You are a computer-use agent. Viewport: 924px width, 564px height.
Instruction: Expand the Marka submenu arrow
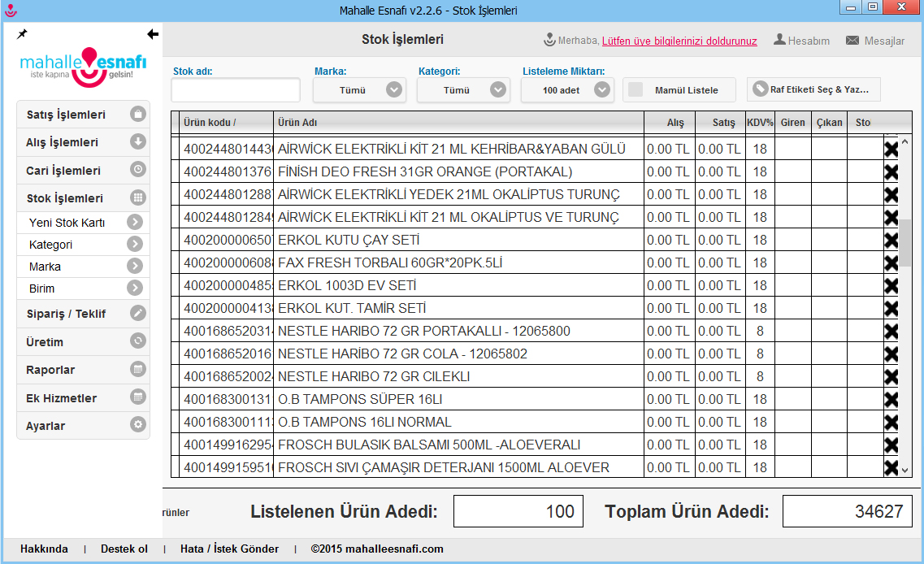coord(135,266)
